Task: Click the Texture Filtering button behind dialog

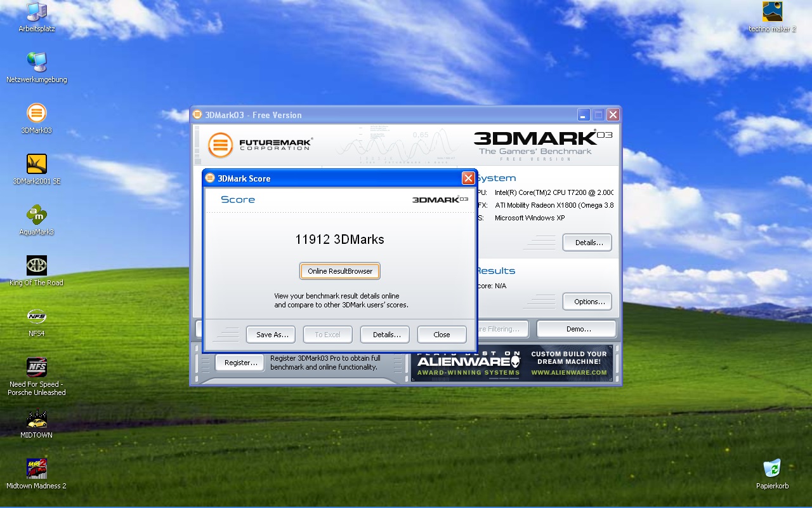Action: pos(503,329)
